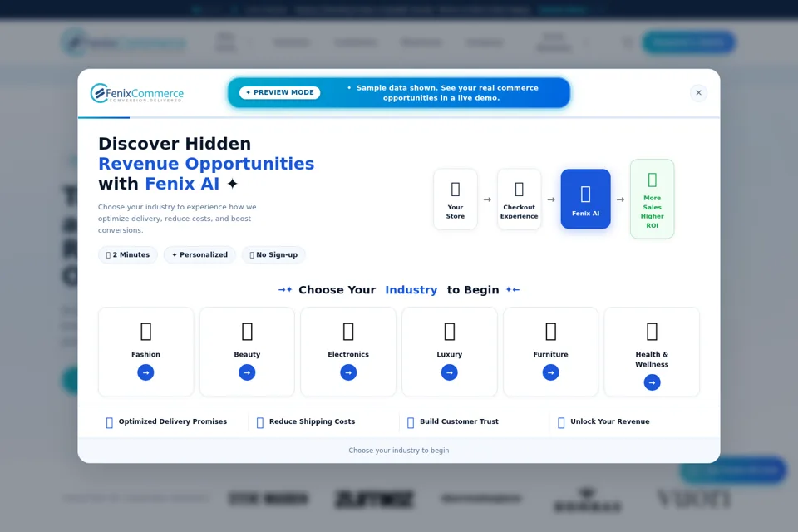Click the arrow button on the Luxury card
The height and width of the screenshot is (532, 798).
pos(450,372)
